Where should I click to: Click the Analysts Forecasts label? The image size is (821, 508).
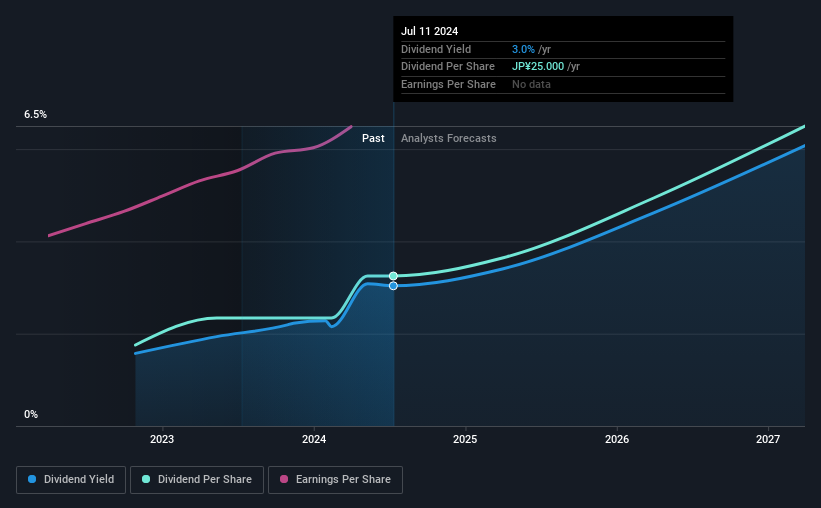pos(449,138)
